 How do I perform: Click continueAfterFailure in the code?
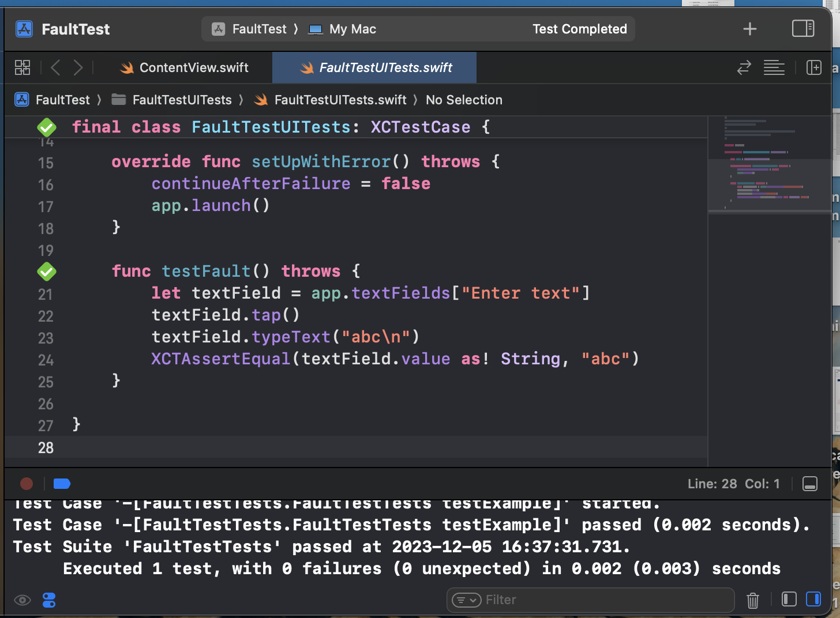(x=251, y=183)
